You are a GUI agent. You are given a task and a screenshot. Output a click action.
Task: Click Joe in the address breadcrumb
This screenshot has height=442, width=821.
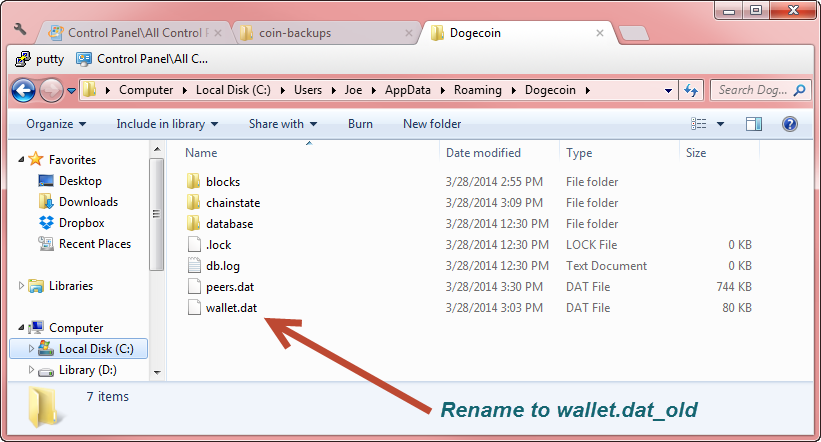coord(353,90)
